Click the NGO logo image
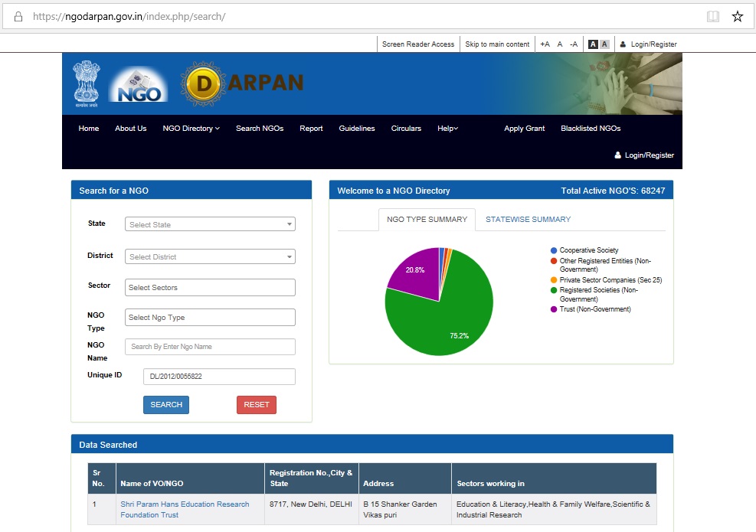The height and width of the screenshot is (532, 756). 139,84
